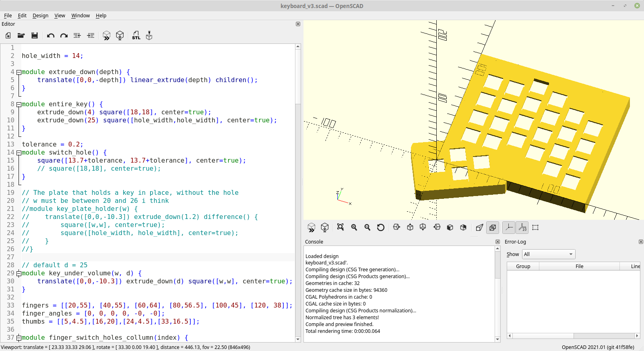Toggle scale markers on axes
Screen dimensions: 644x351
(522, 227)
